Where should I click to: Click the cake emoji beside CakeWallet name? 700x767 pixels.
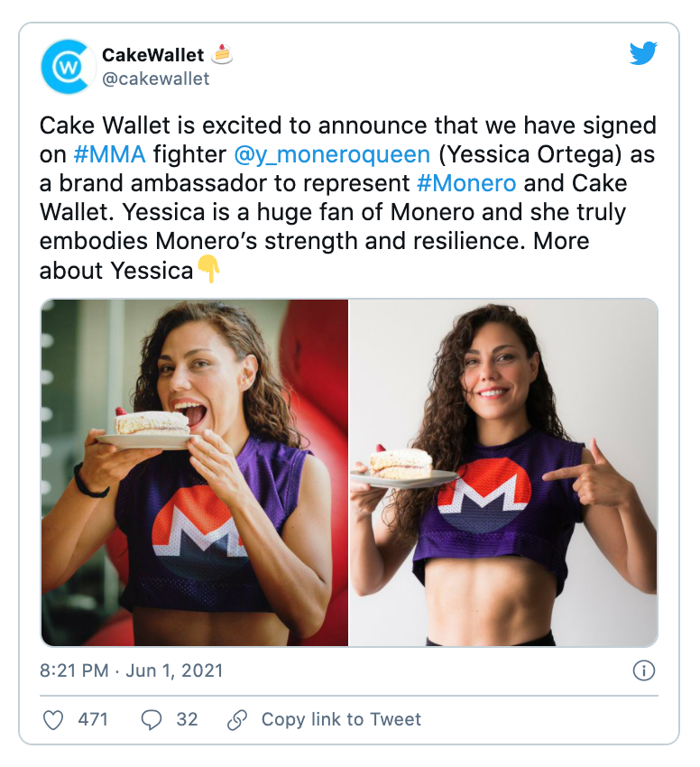[222, 55]
